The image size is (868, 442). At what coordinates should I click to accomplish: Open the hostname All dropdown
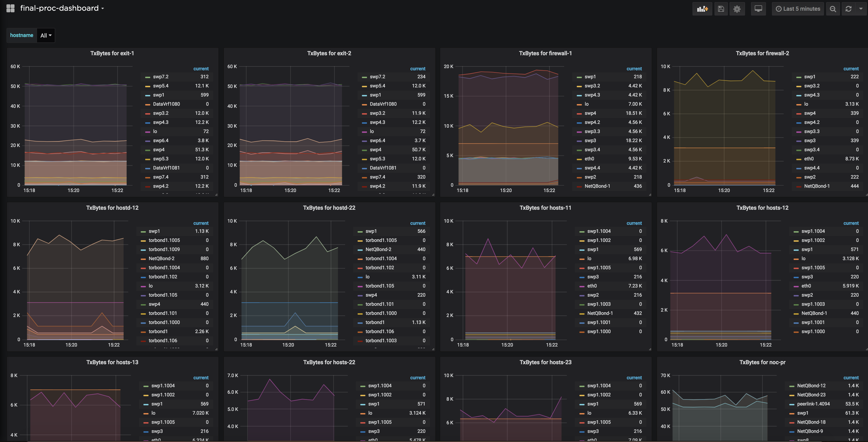pos(46,35)
